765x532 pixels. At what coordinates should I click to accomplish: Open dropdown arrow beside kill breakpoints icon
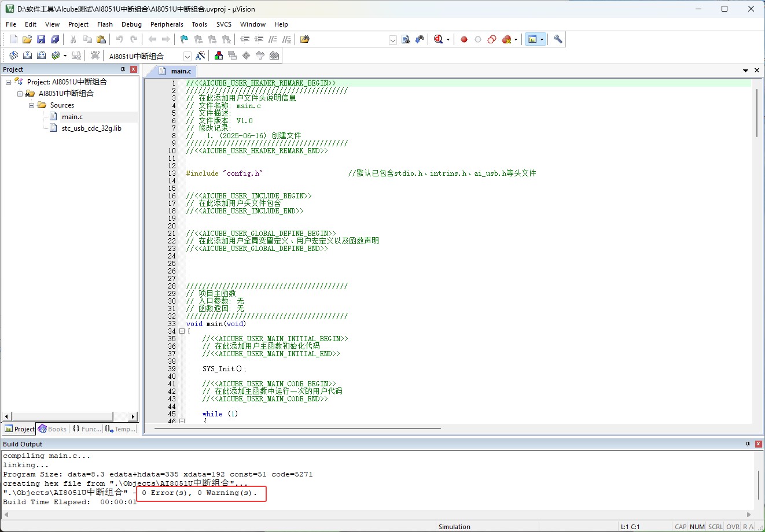516,40
